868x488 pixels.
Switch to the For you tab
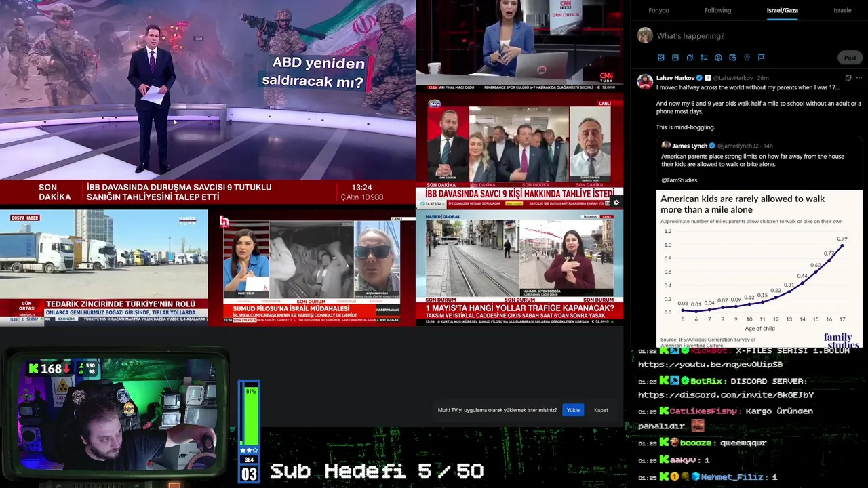[x=658, y=10]
